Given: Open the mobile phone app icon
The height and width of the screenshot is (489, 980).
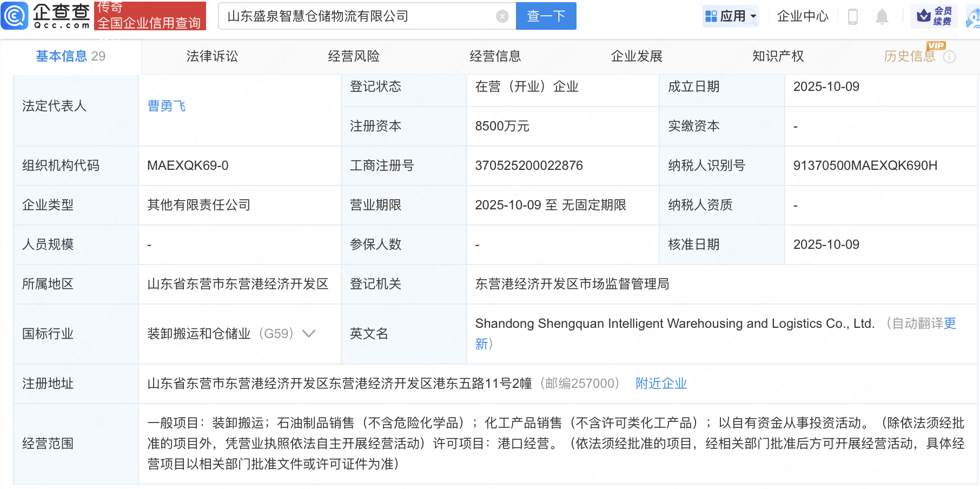Looking at the screenshot, I should [x=852, y=17].
